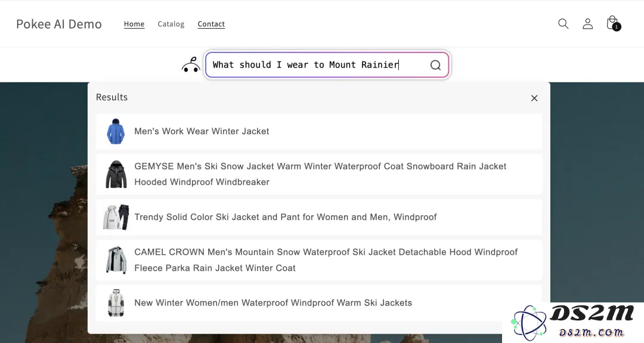Click the Pokee mascot icon beside search box
Image resolution: width=644 pixels, height=343 pixels.
[x=191, y=65]
